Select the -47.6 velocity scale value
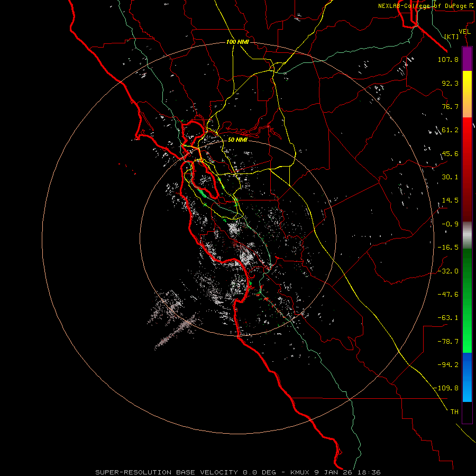The width and height of the screenshot is (476, 476). point(448,295)
